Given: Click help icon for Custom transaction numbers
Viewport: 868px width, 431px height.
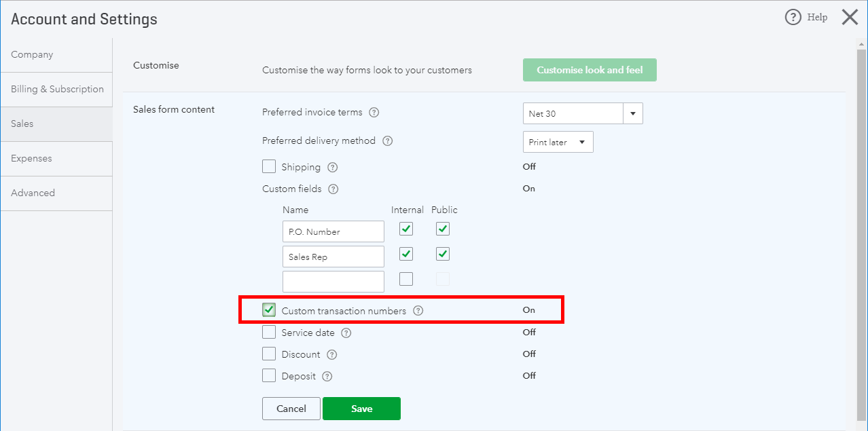Looking at the screenshot, I should click(x=418, y=311).
